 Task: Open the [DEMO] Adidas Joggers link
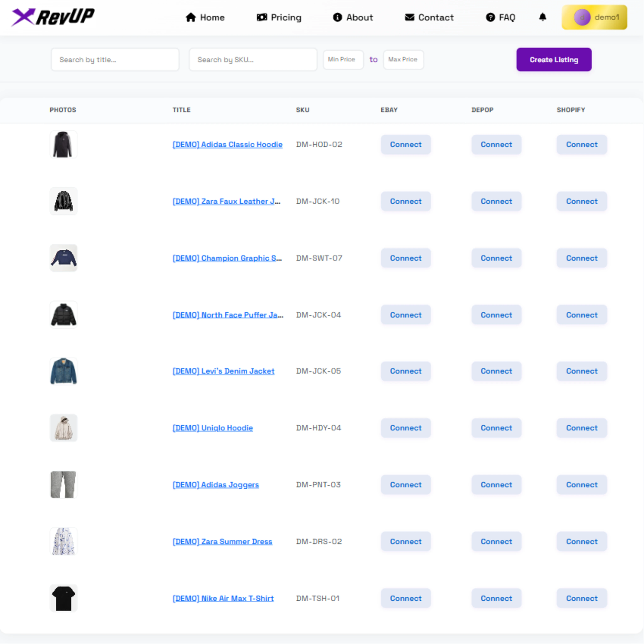coord(216,485)
